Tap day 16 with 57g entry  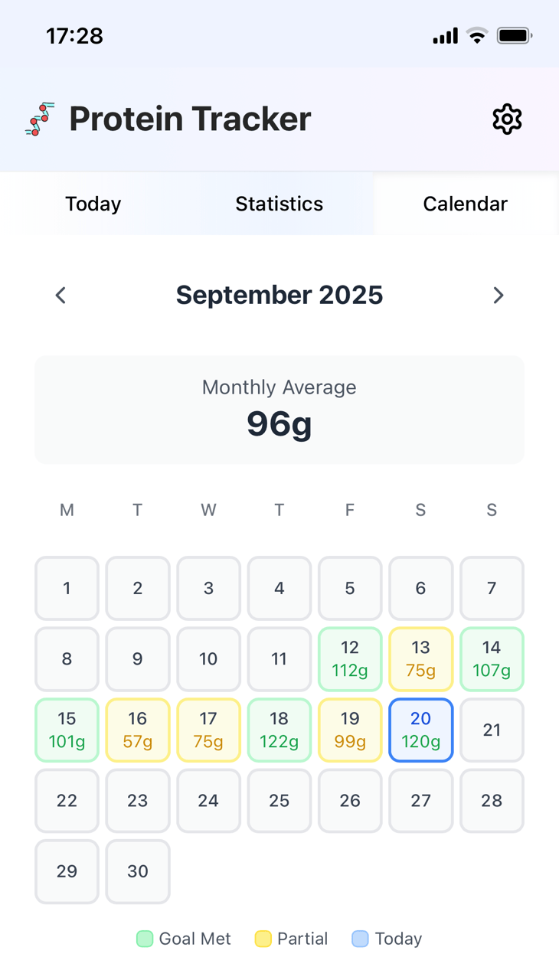pyautogui.click(x=138, y=730)
